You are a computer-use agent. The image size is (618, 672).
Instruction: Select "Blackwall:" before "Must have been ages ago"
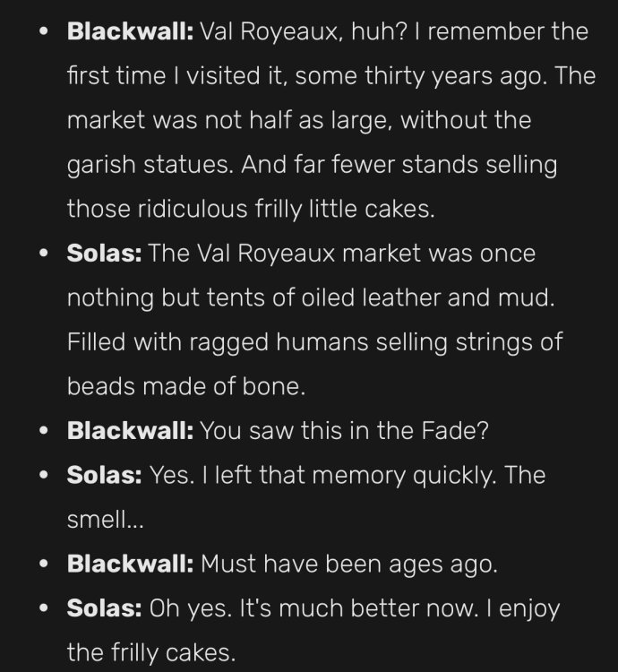130,564
